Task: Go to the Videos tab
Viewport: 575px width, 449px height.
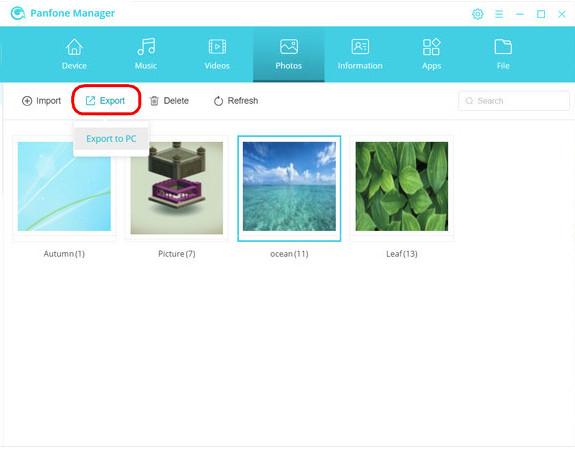Action: click(217, 54)
